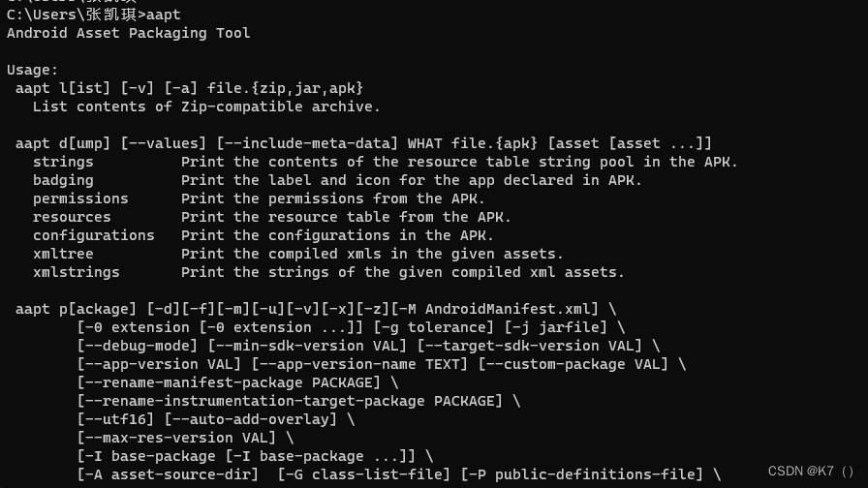The image size is (868, 488).
Task: Click the 'configurations' dump option
Action: coord(94,235)
